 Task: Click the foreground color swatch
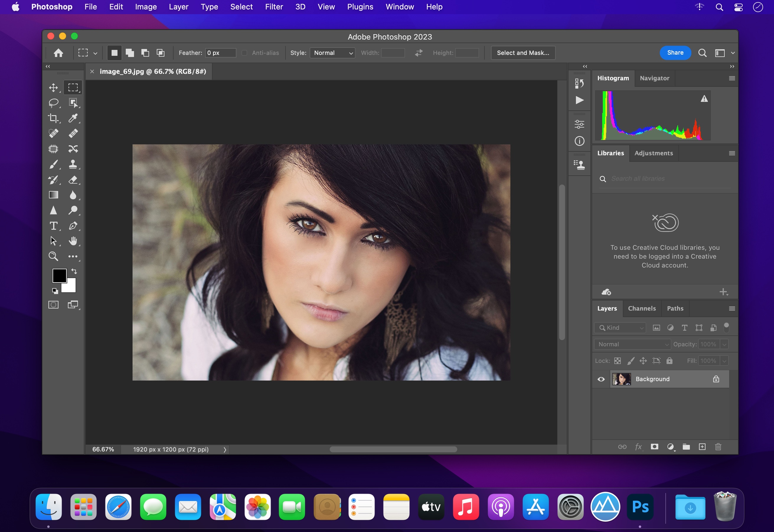click(x=59, y=274)
